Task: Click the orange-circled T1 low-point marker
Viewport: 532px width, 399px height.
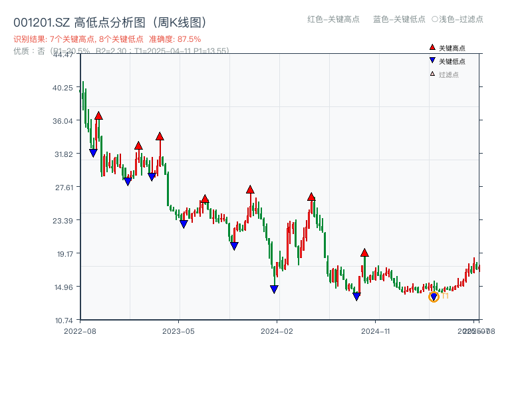Action: (432, 297)
